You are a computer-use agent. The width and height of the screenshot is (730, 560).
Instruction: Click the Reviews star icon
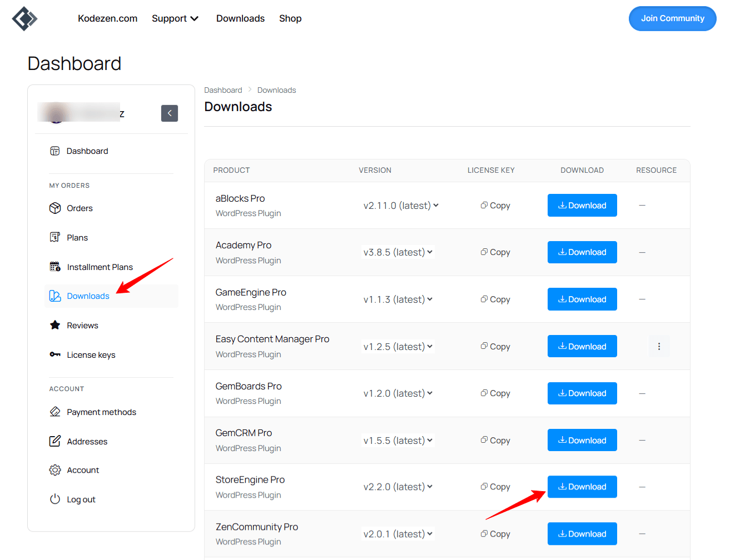(x=55, y=325)
